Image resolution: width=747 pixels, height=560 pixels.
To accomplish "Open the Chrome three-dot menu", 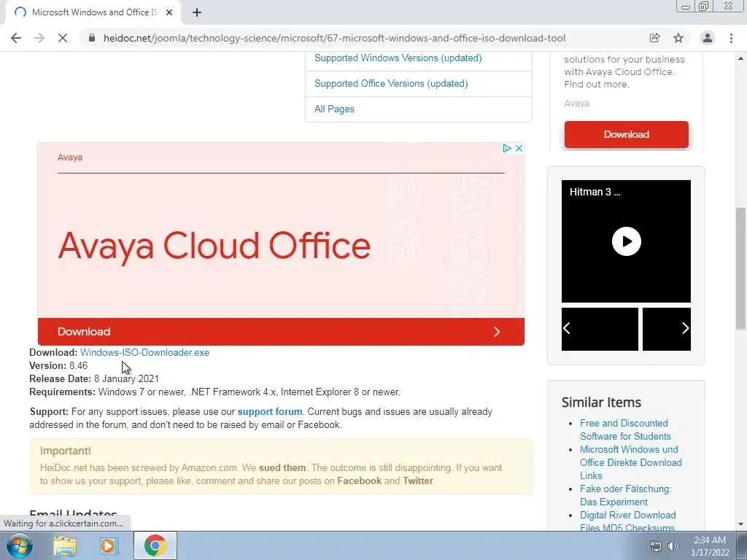I will [731, 38].
